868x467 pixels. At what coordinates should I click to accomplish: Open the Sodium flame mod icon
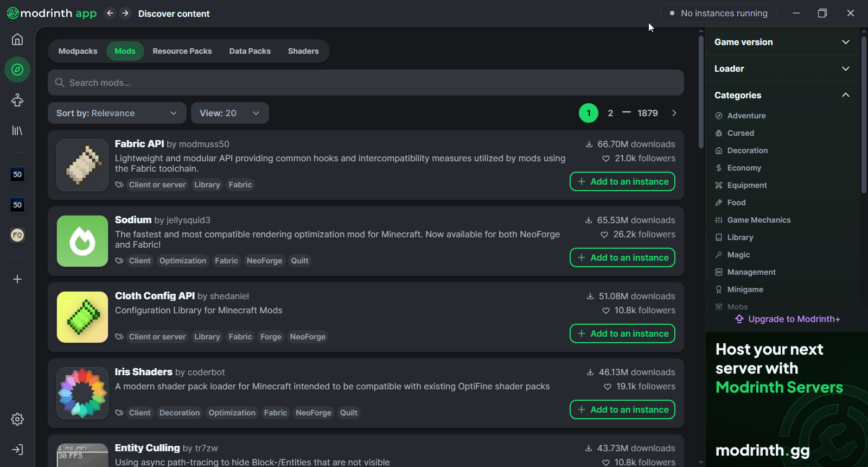click(82, 241)
